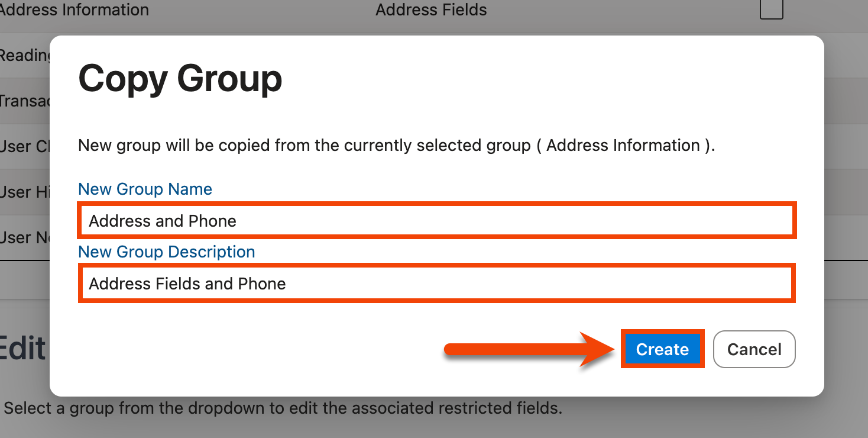The width and height of the screenshot is (868, 438).
Task: Click the partially visible "Edit" heading
Action: click(x=22, y=348)
